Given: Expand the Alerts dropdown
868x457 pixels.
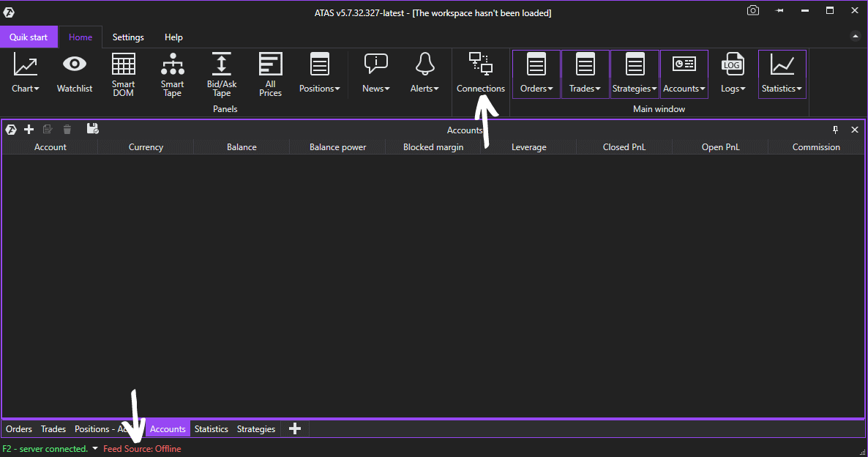Looking at the screenshot, I should (x=424, y=74).
